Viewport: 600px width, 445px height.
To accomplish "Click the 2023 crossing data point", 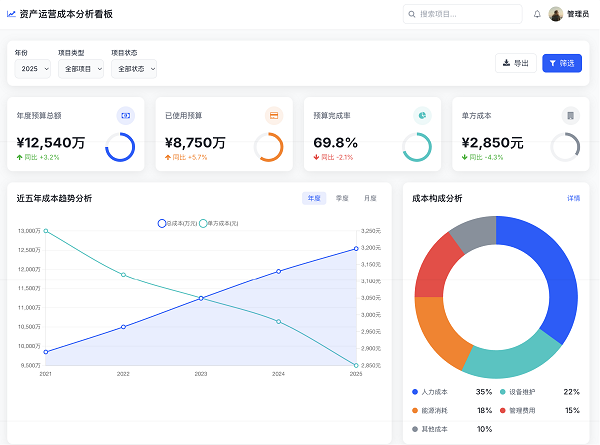I will [x=201, y=298].
